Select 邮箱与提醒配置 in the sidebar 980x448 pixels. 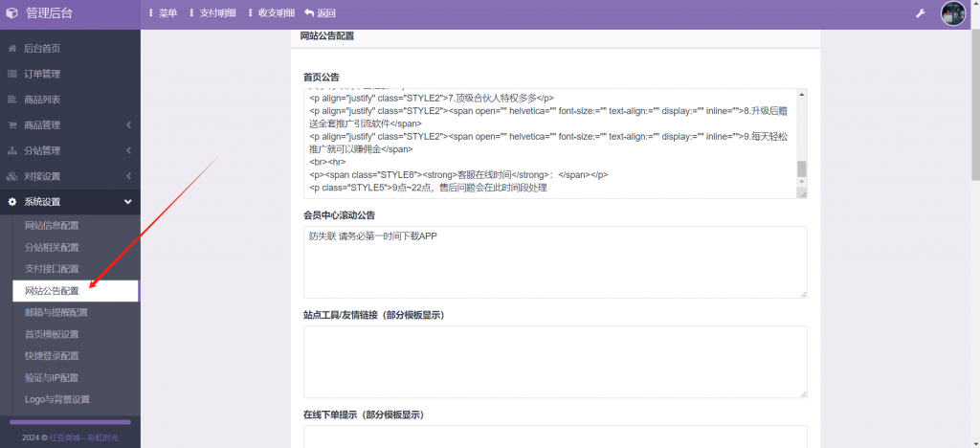point(56,312)
